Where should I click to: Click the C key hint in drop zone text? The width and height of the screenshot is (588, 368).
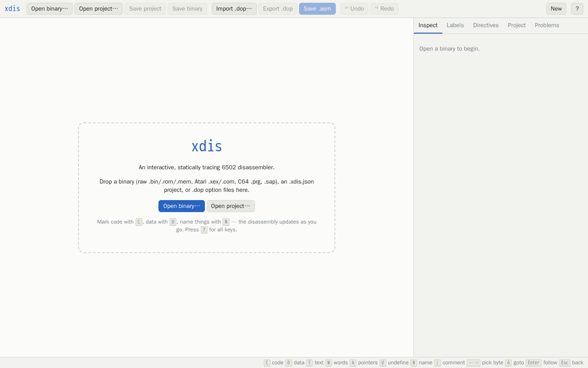(139, 222)
